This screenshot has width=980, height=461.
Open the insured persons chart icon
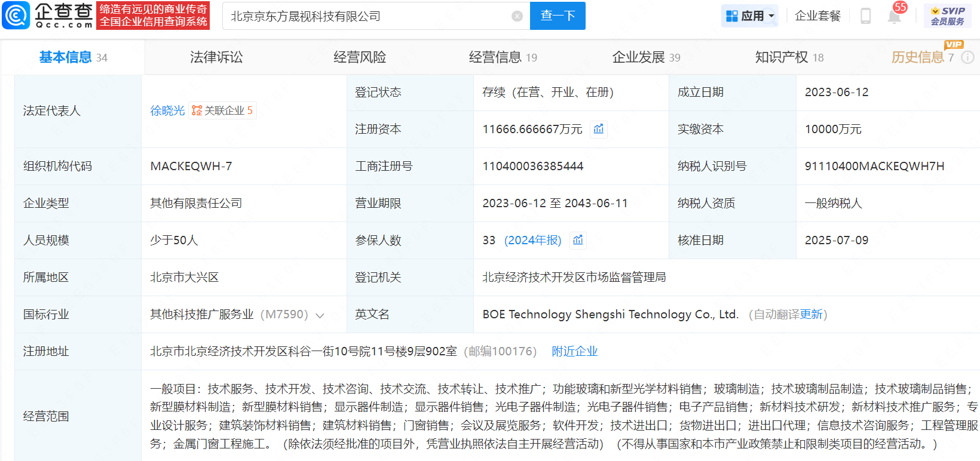pyautogui.click(x=578, y=240)
